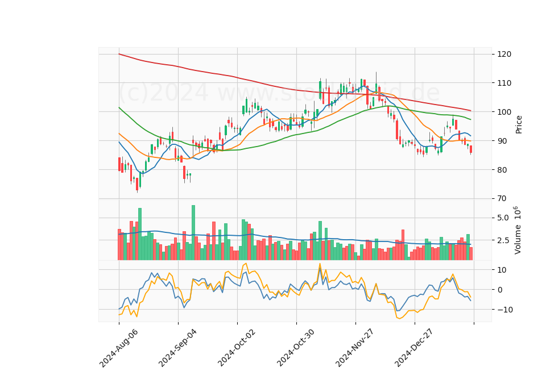Click the 2024-Nov-27 date label

click(x=355, y=348)
